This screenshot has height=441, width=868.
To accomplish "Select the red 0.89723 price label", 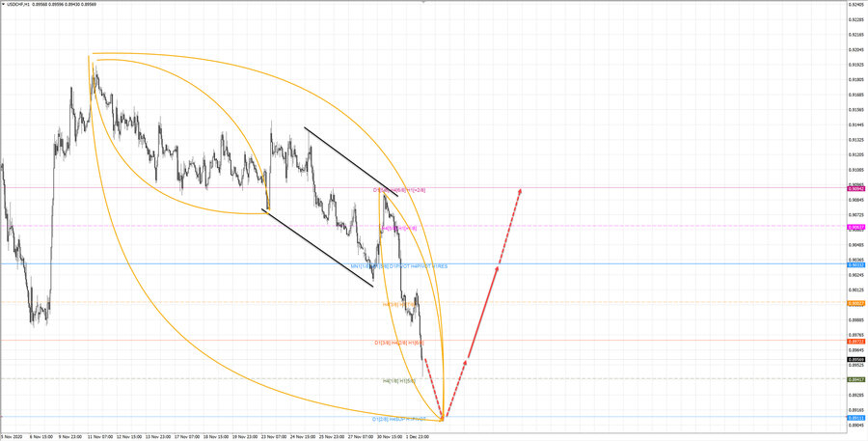I will (855, 342).
